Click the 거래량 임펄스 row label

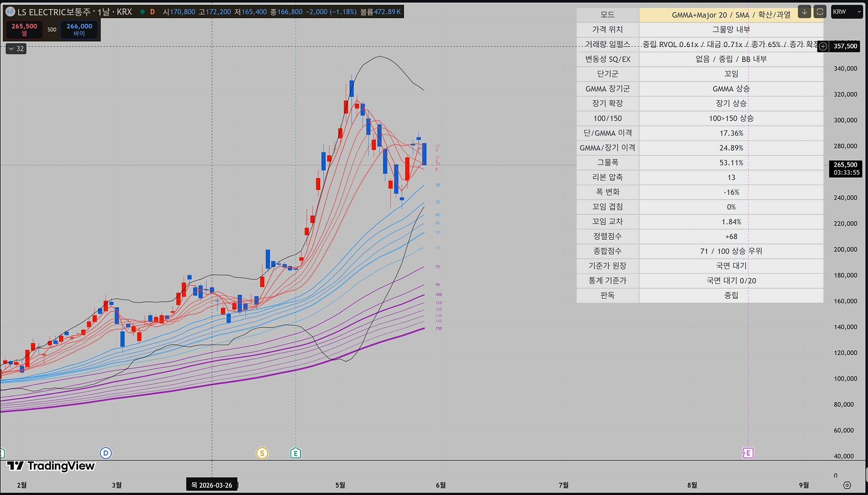[608, 44]
